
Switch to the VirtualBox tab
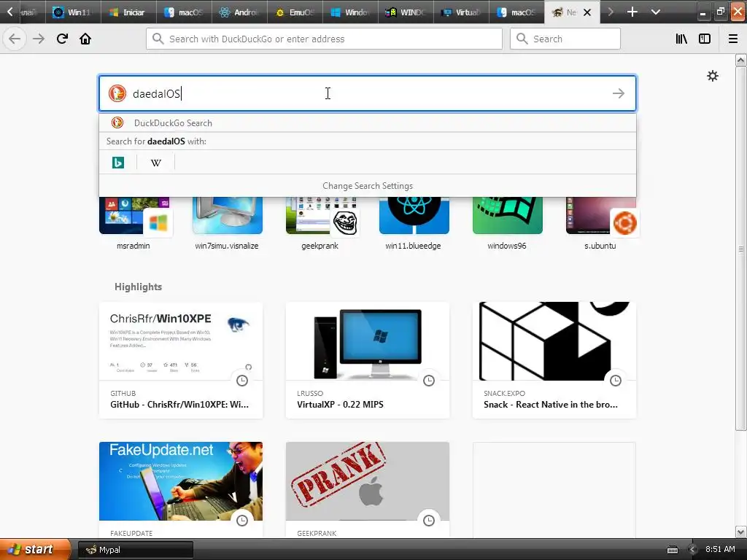click(462, 12)
